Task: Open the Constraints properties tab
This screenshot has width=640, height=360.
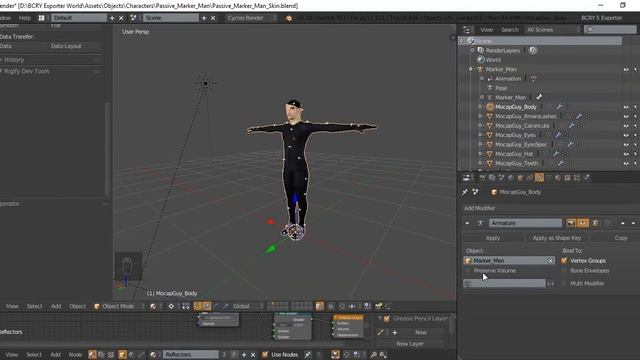Action: [x=530, y=178]
